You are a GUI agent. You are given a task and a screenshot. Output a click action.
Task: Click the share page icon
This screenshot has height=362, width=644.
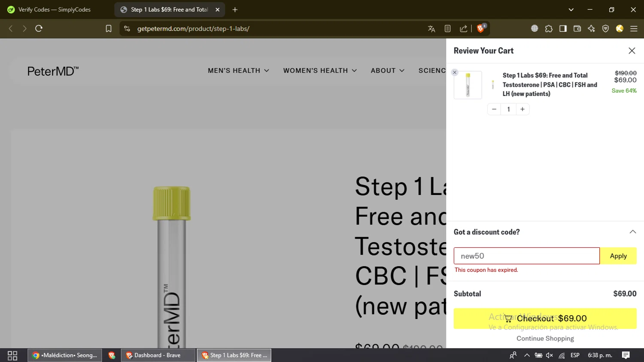click(463, 29)
